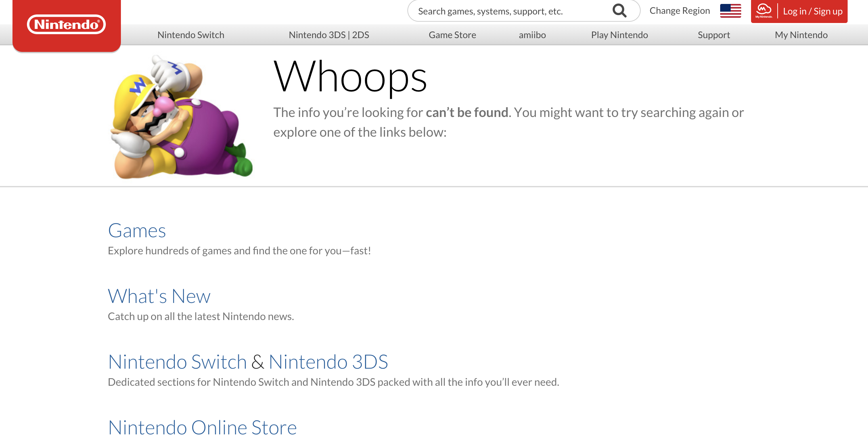Open the amiibo navigation item

(532, 35)
